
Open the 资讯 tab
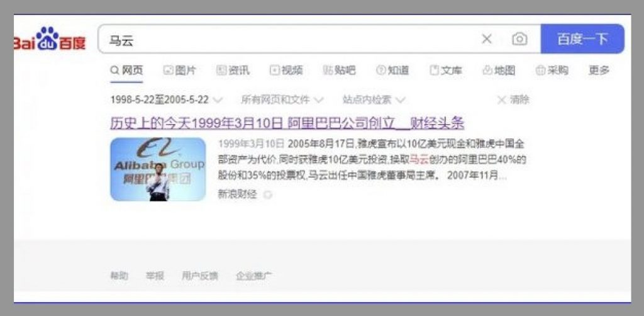click(233, 71)
